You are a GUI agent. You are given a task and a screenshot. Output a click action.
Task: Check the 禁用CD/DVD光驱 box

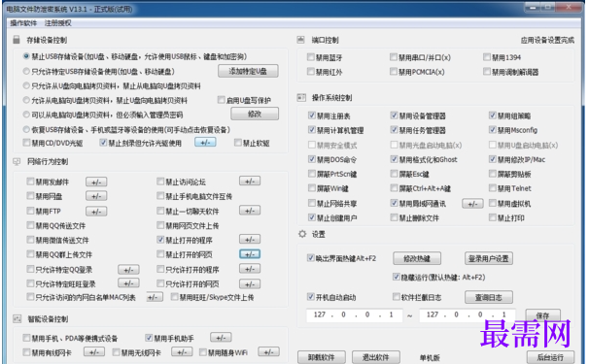(26, 143)
